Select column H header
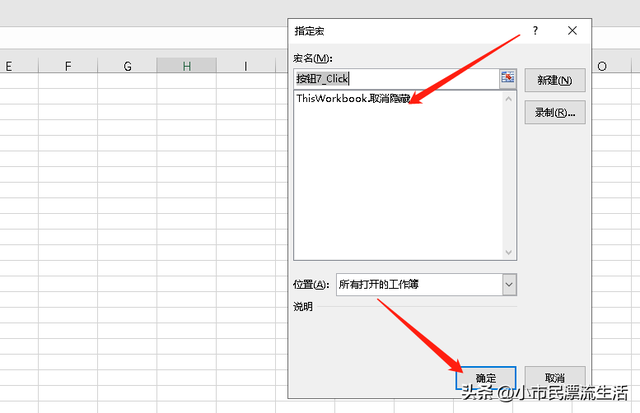Viewport: 640px width, 413px height. pyautogui.click(x=187, y=66)
